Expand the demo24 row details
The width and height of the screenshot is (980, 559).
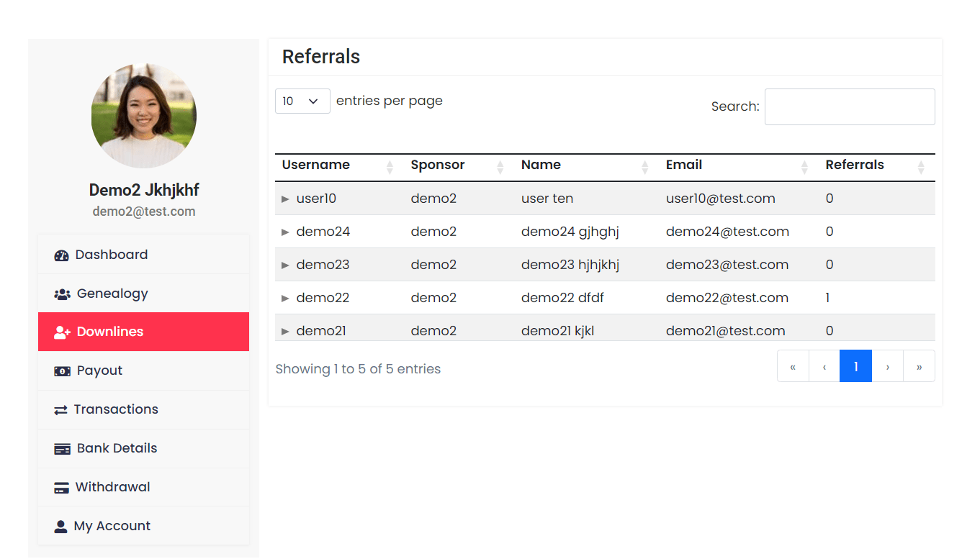[x=286, y=232]
